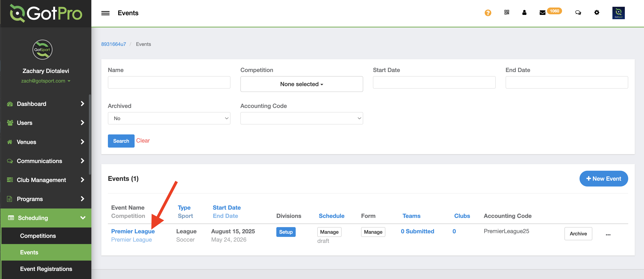Image resolution: width=644 pixels, height=279 pixels.
Task: Click the Name search input field
Action: (169, 82)
